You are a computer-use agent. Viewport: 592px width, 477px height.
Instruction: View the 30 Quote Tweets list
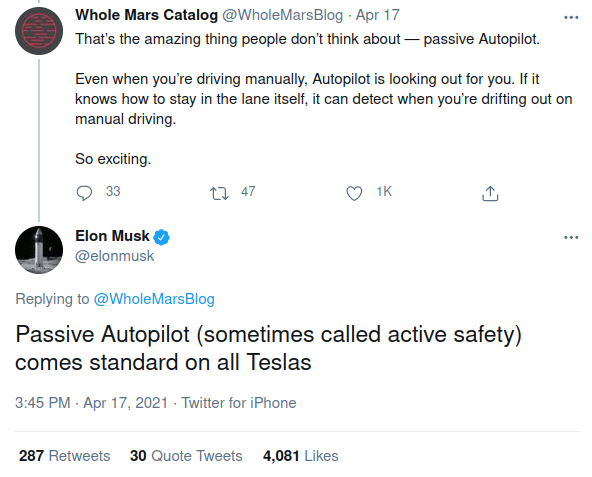(x=186, y=455)
